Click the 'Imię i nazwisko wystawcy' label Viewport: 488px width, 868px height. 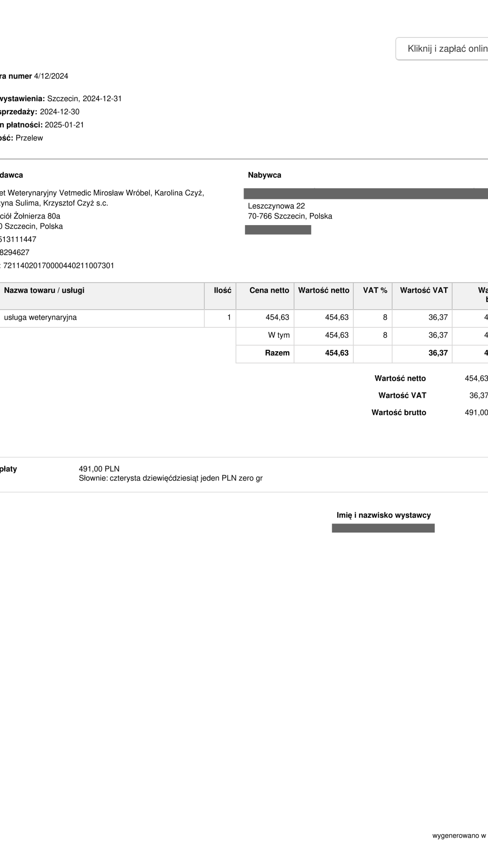384,515
